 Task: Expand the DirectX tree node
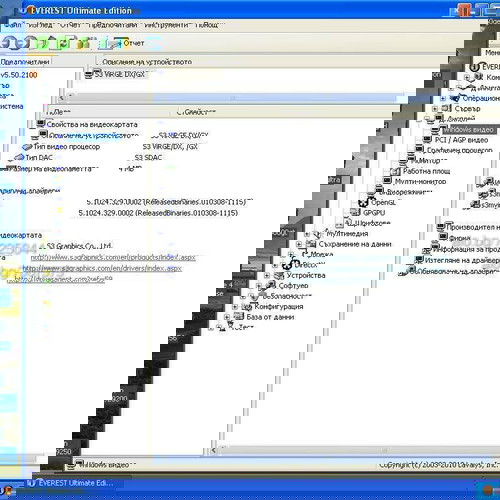(x=275, y=266)
